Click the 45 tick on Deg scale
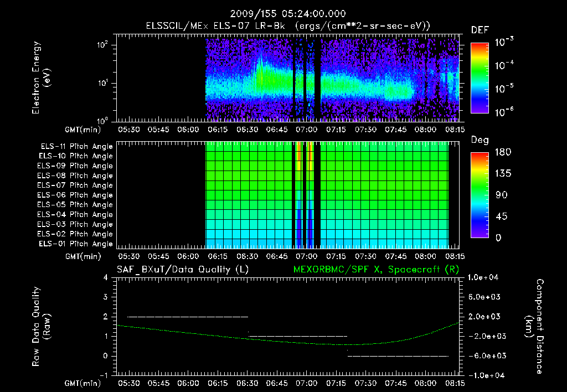The height and width of the screenshot is (392, 567). [502, 216]
